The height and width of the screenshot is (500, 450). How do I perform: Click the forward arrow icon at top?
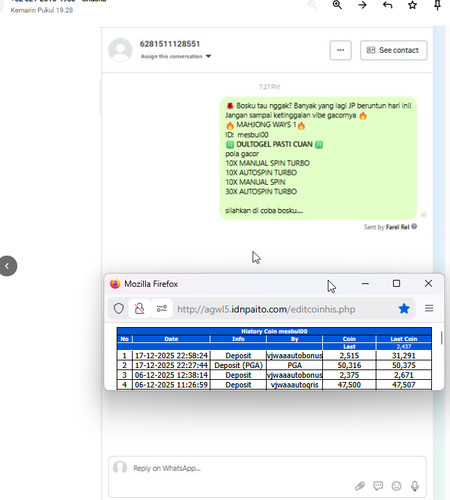[x=362, y=5]
